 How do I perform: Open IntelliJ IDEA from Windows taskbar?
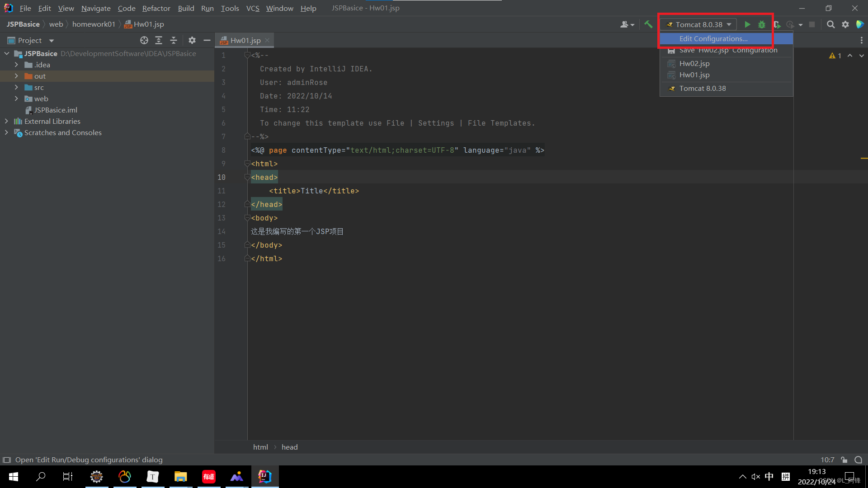[x=264, y=476]
